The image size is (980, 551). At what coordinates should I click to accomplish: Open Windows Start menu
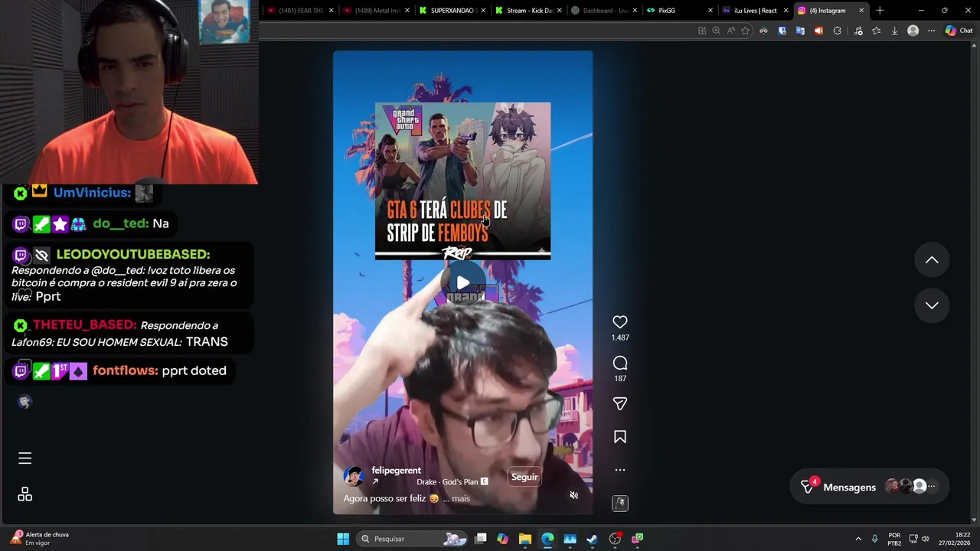343,539
